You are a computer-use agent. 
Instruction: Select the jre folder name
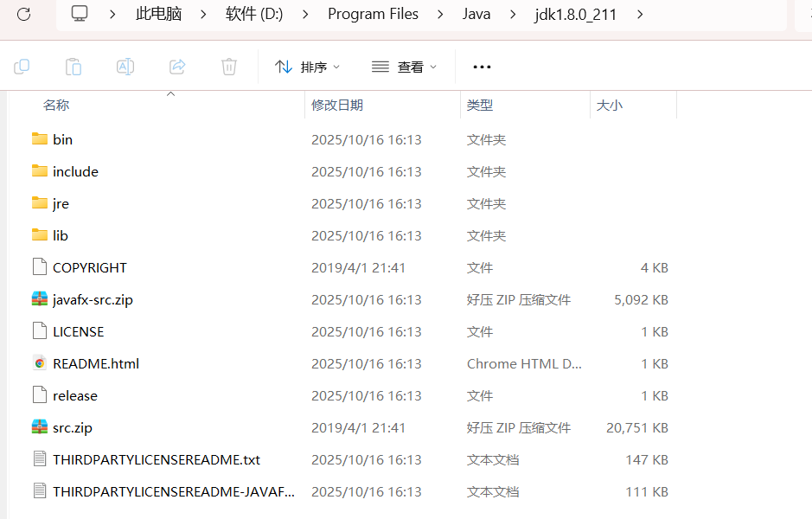[x=61, y=203]
